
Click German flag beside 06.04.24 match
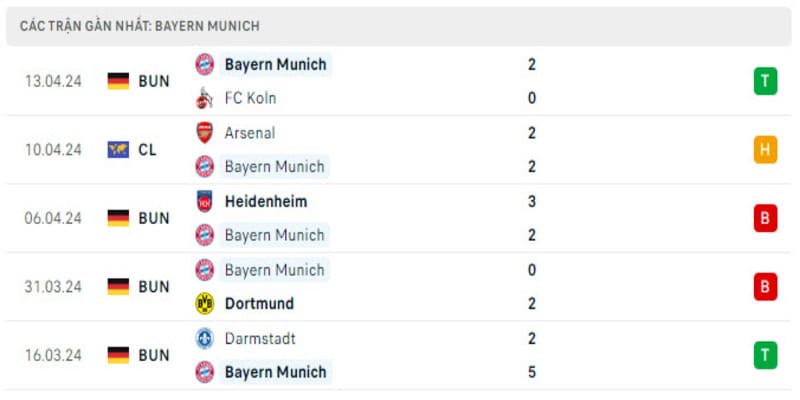pyautogui.click(x=118, y=218)
